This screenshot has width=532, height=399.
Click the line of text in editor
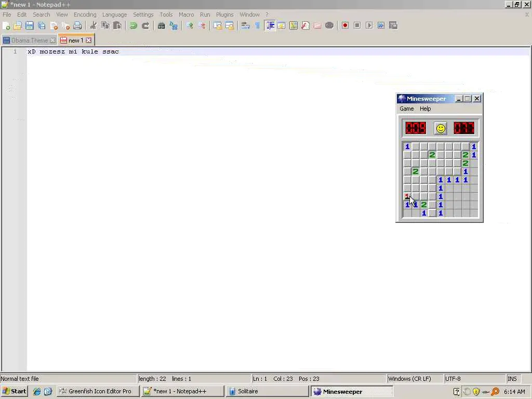[73, 51]
